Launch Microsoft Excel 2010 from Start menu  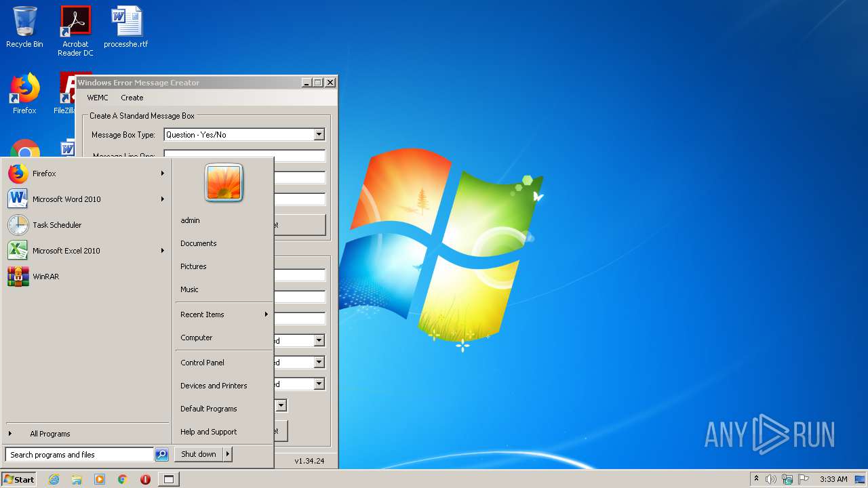coord(87,251)
